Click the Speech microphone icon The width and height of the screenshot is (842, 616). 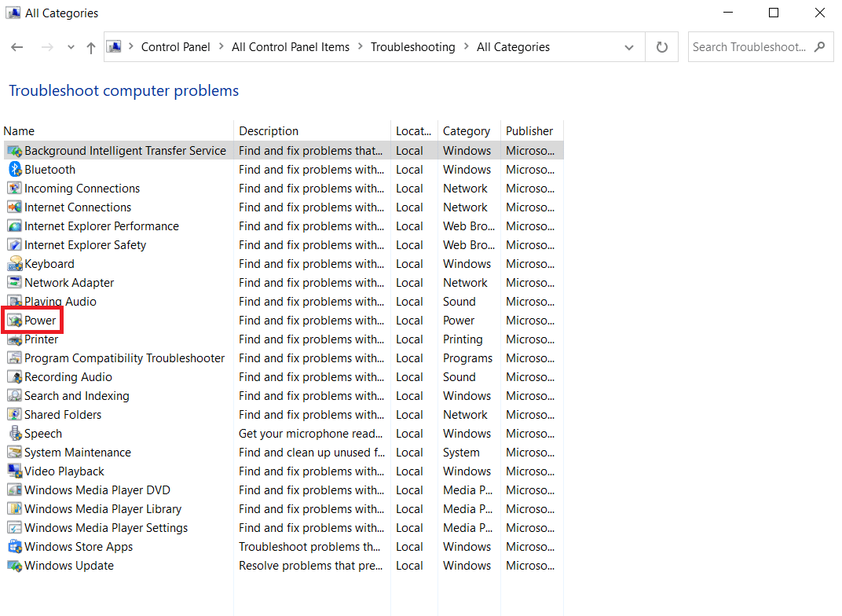click(14, 434)
